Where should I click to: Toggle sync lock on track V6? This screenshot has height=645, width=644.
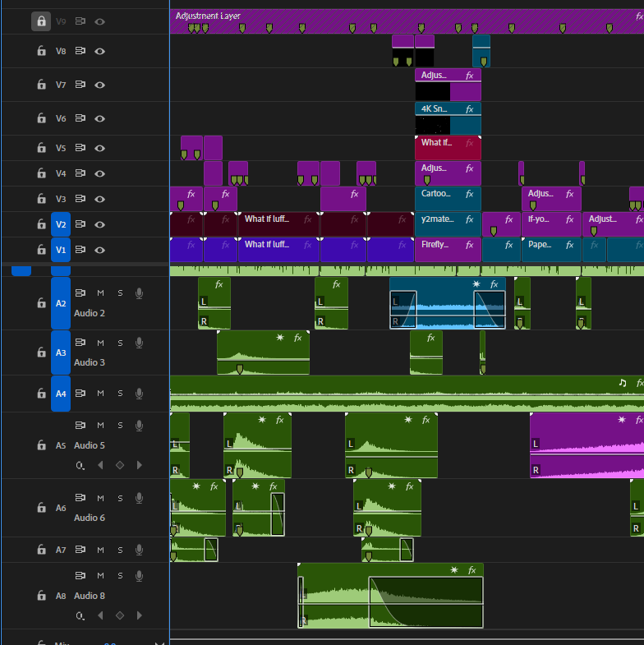click(80, 118)
